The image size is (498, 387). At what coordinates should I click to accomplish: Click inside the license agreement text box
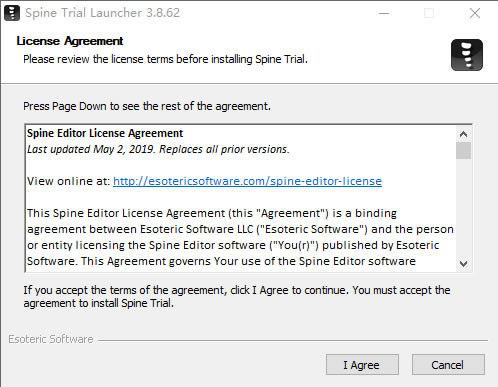tap(241, 198)
